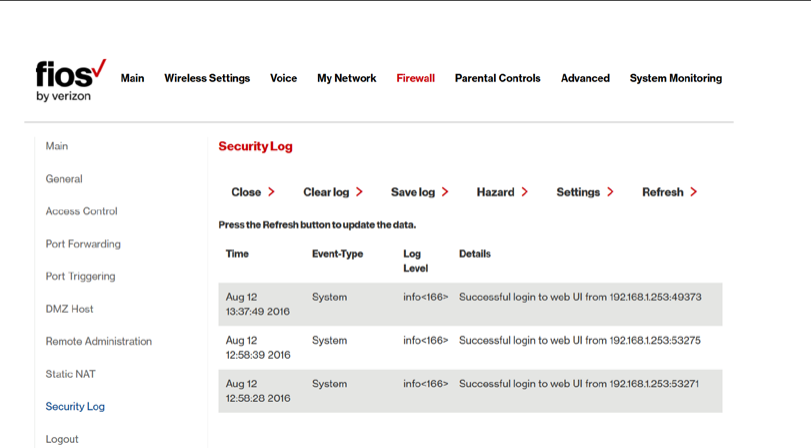Open Parental Controls in top navigation
811x448 pixels.
[x=498, y=78]
